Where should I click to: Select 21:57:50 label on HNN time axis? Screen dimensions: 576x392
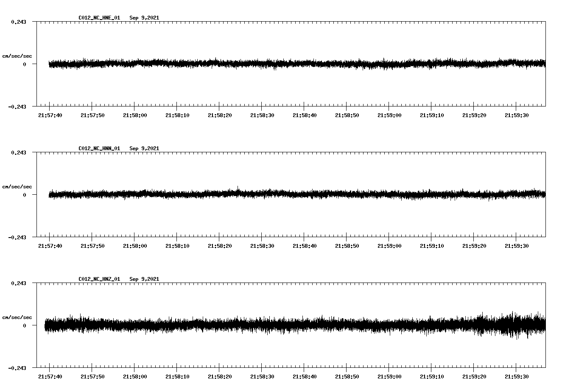(92, 246)
